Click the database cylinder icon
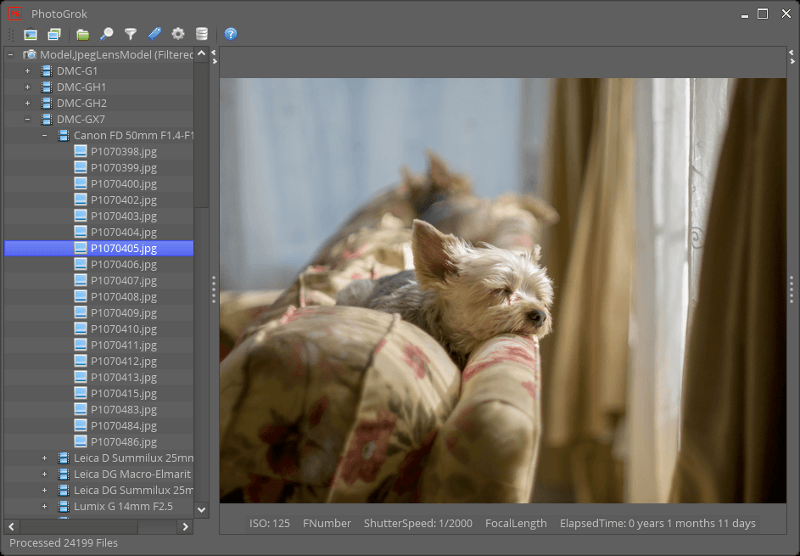The image size is (800, 556). [x=202, y=34]
